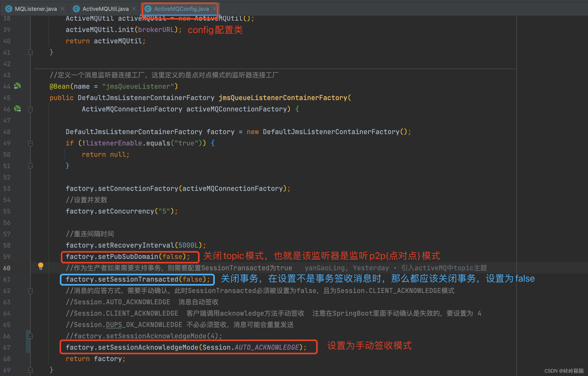Toggle the comment fold end at line 66
The image size is (588, 376).
30,336
